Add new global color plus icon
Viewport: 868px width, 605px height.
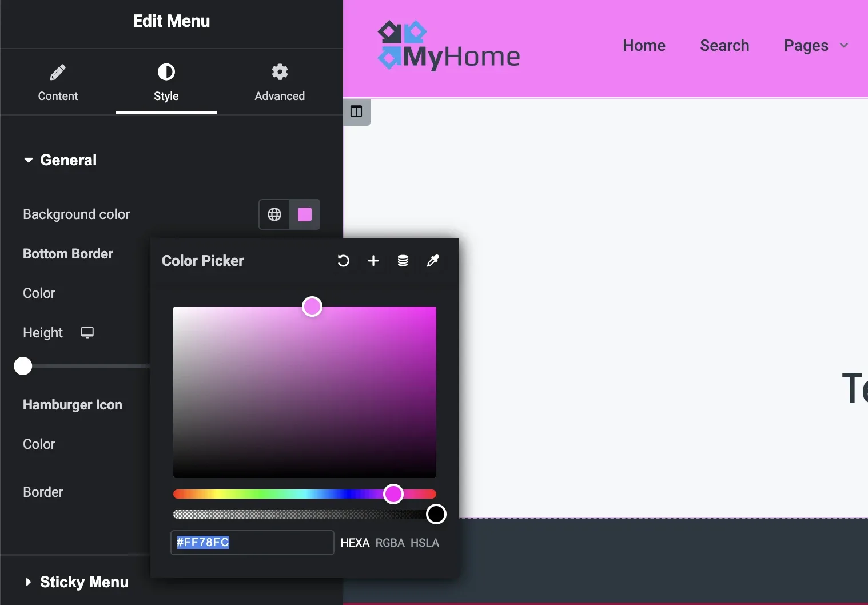tap(373, 261)
